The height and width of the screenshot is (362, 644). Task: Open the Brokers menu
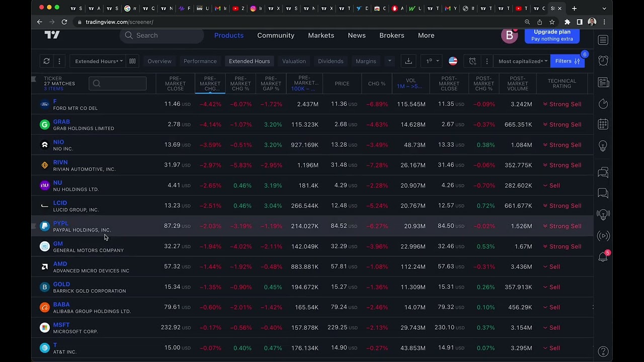pos(391,35)
